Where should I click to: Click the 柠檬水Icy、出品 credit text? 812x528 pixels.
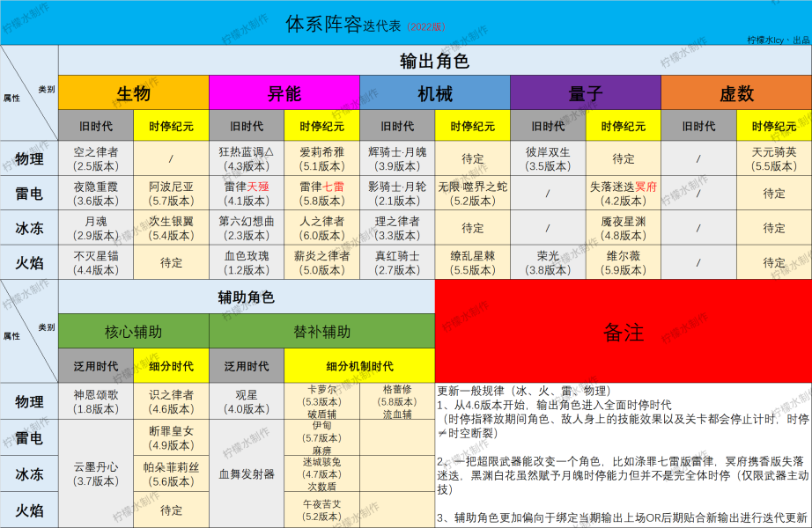pyautogui.click(x=779, y=40)
